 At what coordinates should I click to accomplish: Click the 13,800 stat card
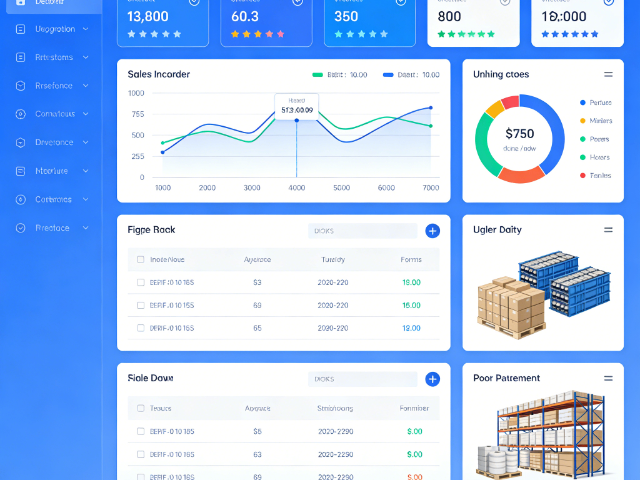point(163,20)
